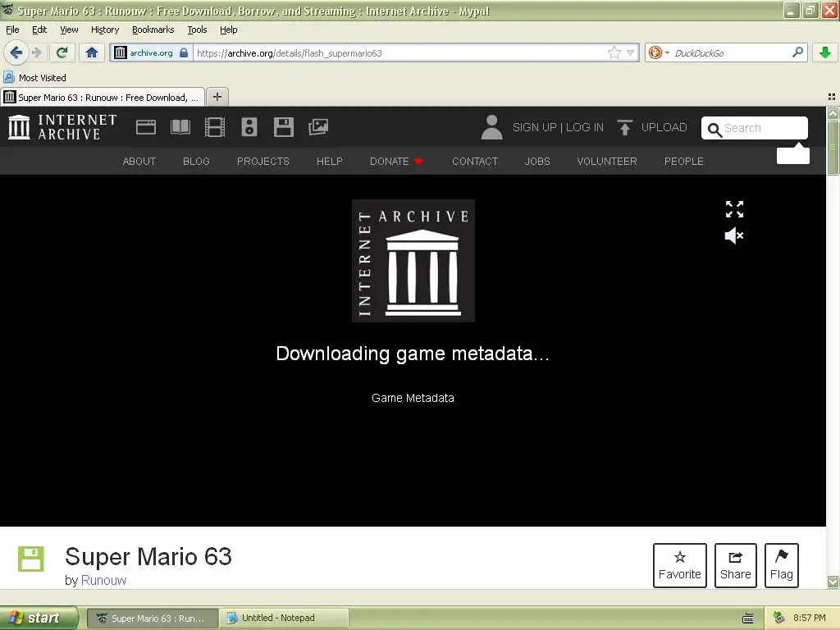Go to the browser home page icon
This screenshot has height=630, width=840.
pos(92,52)
